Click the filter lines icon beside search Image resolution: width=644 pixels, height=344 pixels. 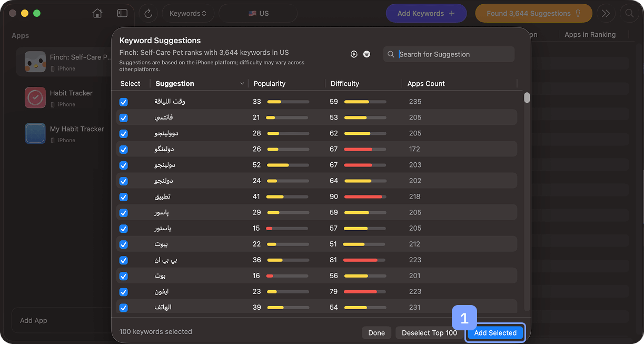point(366,54)
